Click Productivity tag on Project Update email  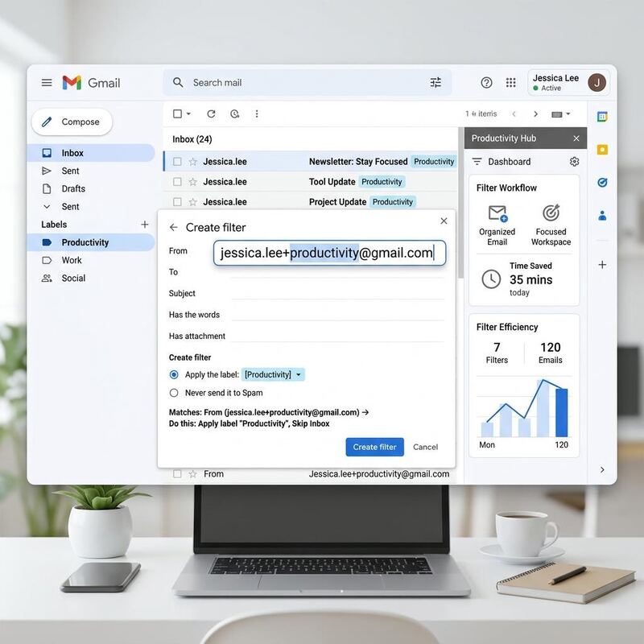393,202
